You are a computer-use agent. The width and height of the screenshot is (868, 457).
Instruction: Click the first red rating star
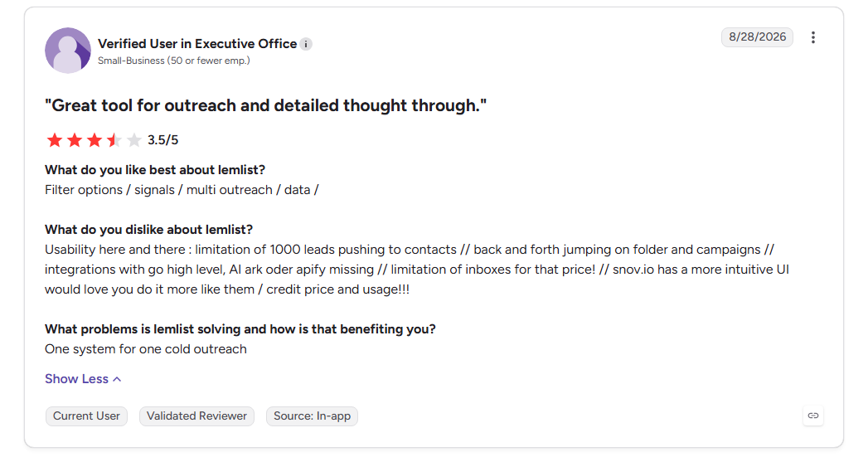[x=54, y=139]
